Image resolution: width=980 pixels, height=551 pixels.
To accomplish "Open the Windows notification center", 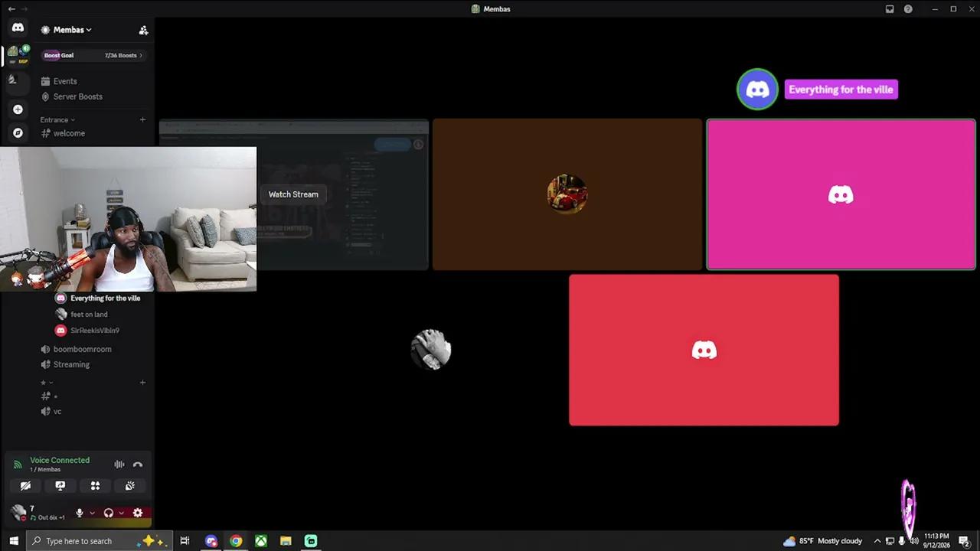I will pos(964,541).
